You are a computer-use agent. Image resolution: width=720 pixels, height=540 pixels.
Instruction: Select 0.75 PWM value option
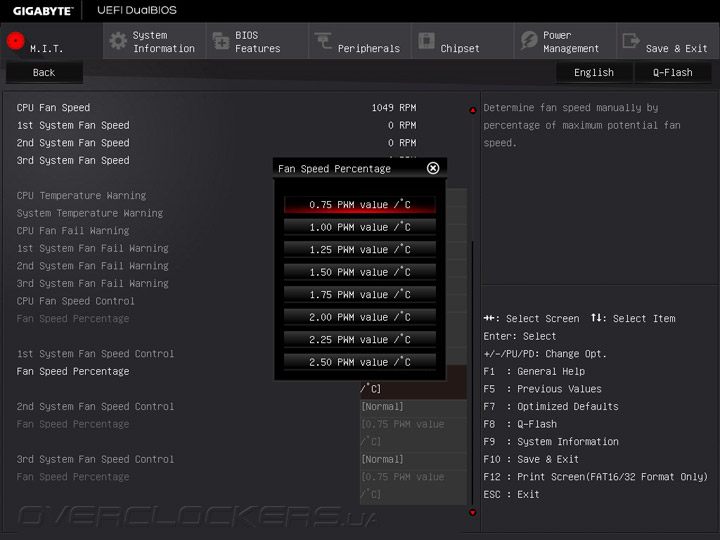click(360, 204)
